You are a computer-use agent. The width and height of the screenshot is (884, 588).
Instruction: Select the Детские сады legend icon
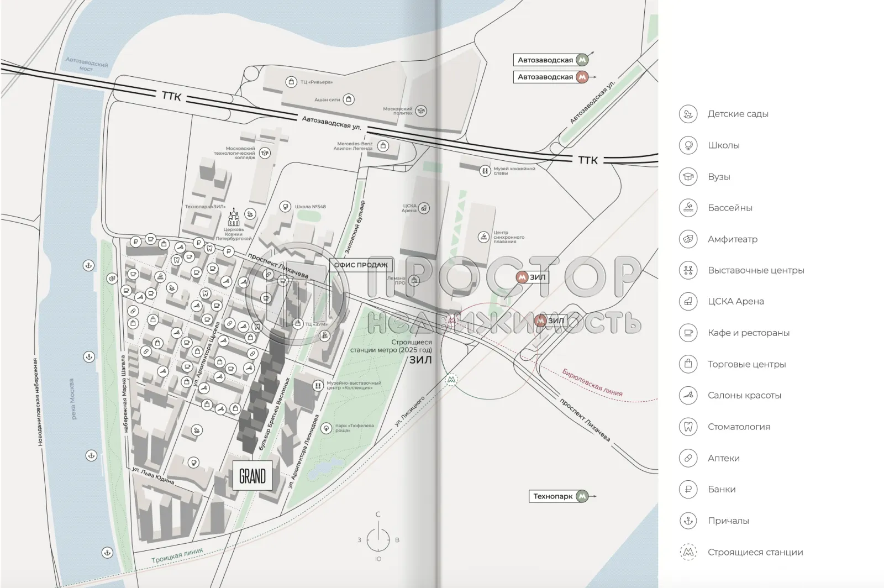[x=688, y=114]
